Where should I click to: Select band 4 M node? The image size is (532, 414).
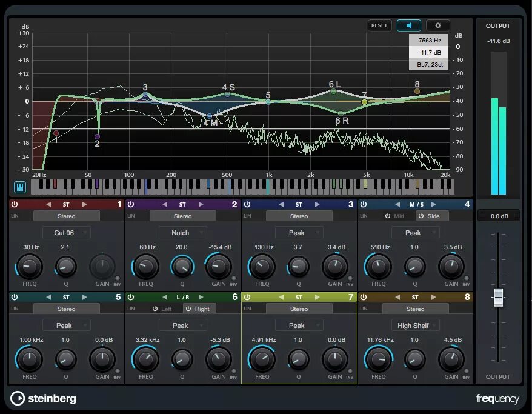tap(209, 116)
